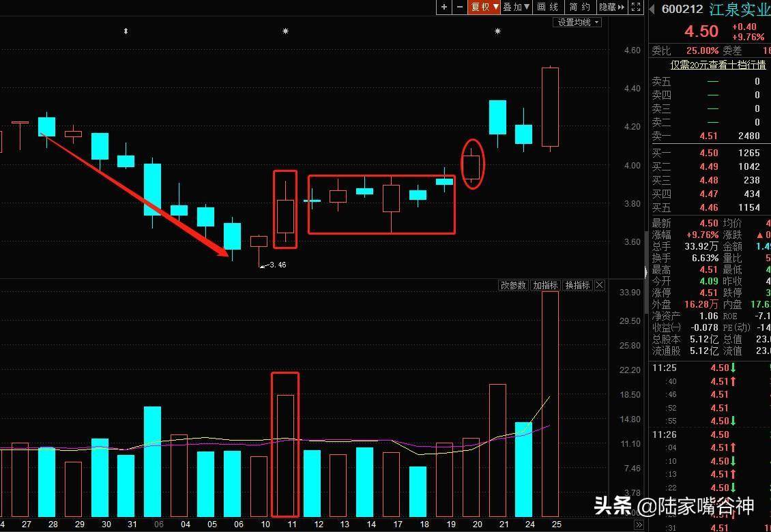Click 买五 price 4.46 row
Image resolution: width=771 pixels, height=532 pixels.
(x=708, y=207)
